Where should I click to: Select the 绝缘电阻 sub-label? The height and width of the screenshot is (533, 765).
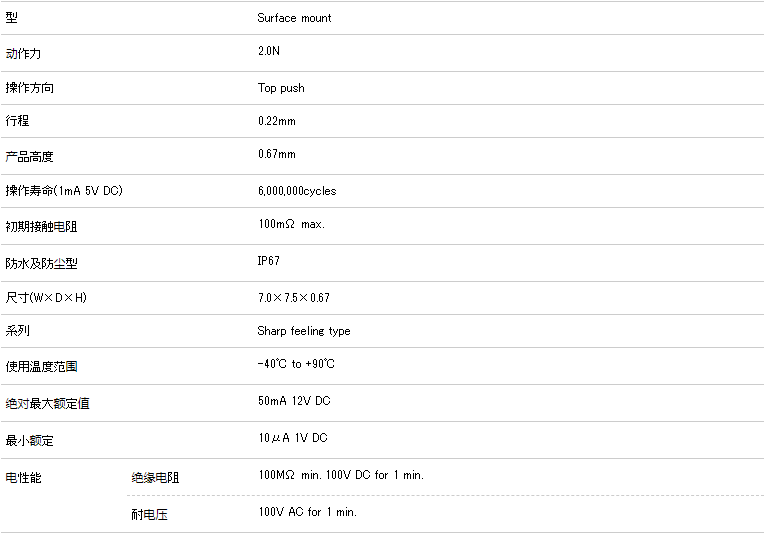155,478
